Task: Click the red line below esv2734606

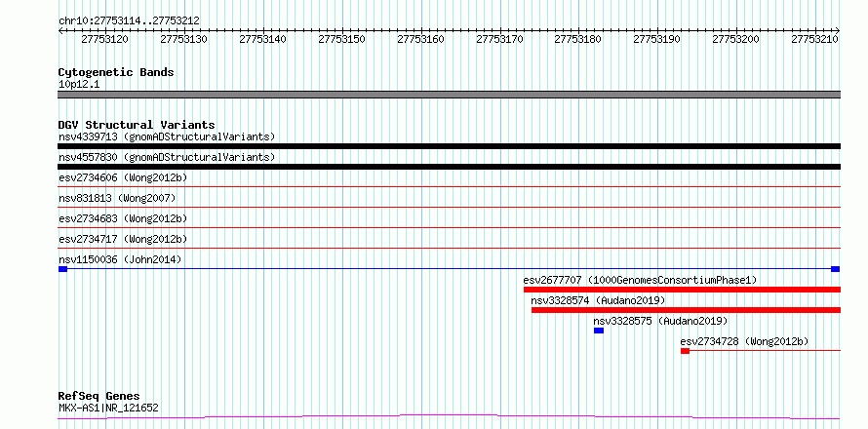Action: click(x=449, y=187)
